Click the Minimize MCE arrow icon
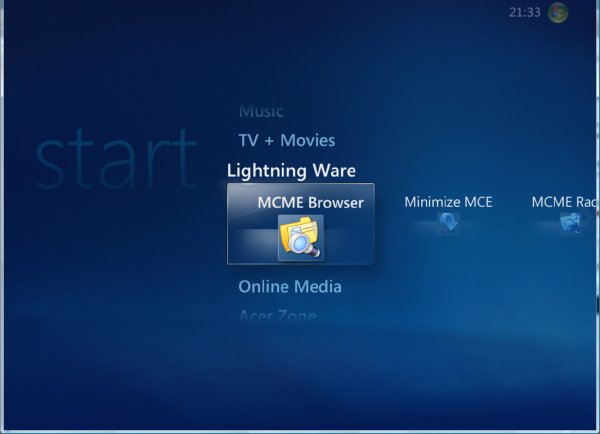 pos(448,223)
